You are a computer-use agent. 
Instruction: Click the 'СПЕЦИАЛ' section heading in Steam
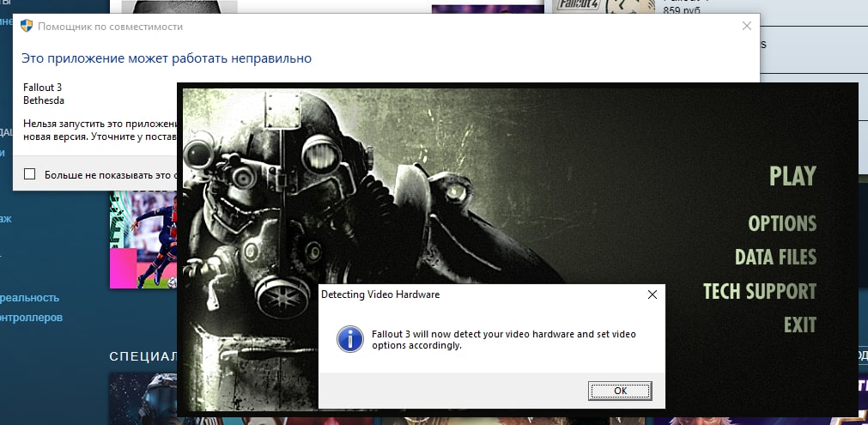click(143, 356)
